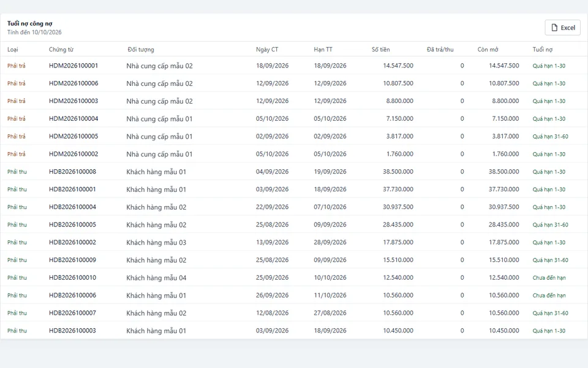
Task: Click 'Phải trả' type for HDM2026100001
Action: [x=17, y=66]
